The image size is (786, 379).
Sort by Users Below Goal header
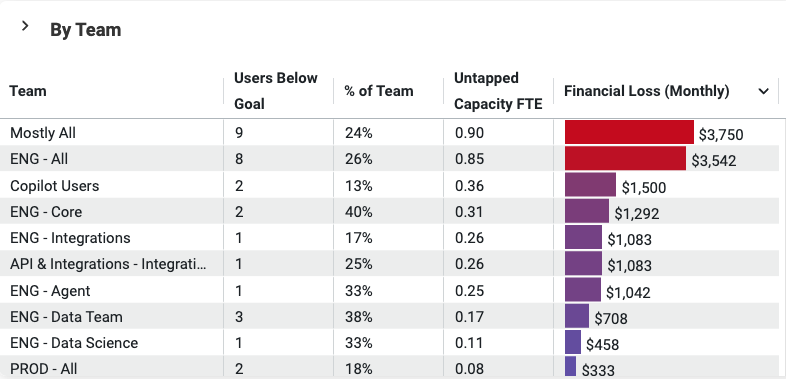click(276, 91)
